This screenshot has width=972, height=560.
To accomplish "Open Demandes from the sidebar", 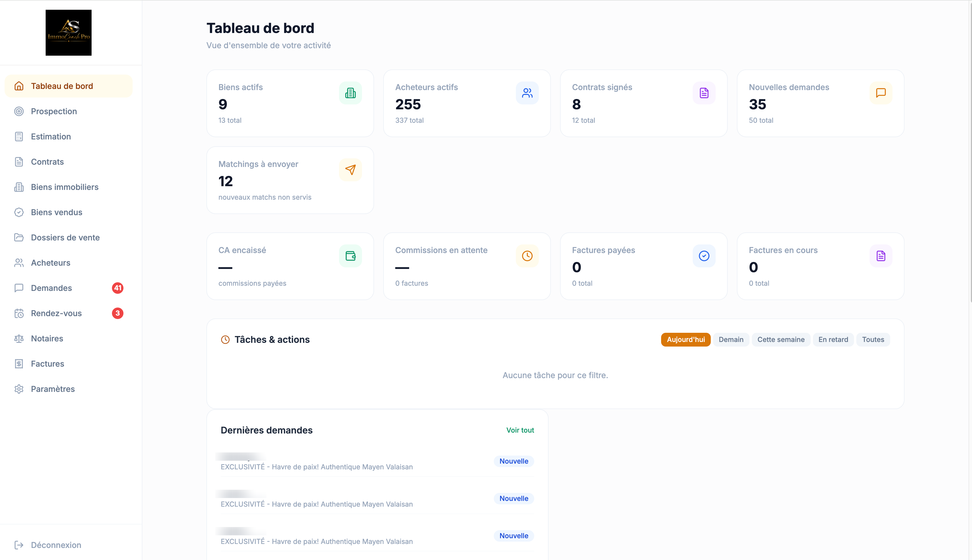I will point(69,288).
